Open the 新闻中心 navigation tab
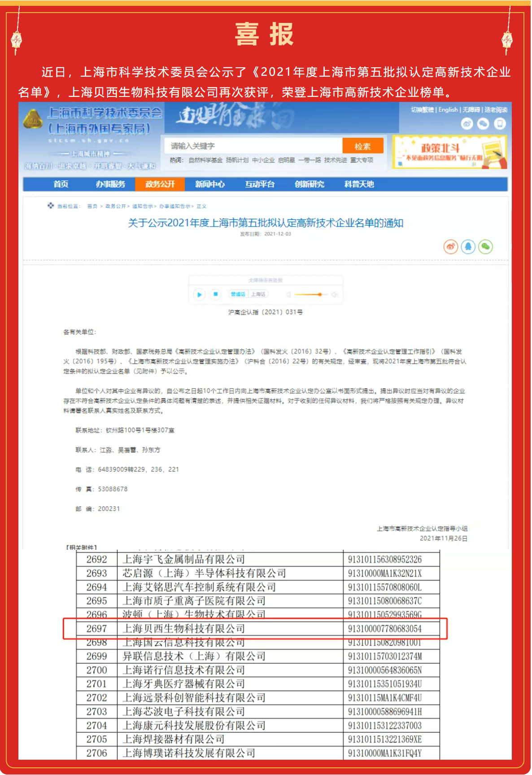Viewport: 532px width, 775px height. (210, 184)
